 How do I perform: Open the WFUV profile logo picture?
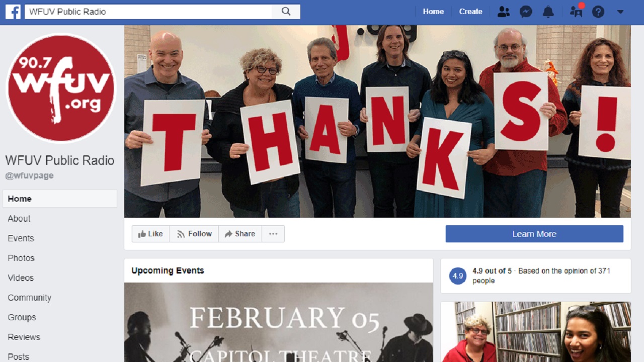[61, 88]
